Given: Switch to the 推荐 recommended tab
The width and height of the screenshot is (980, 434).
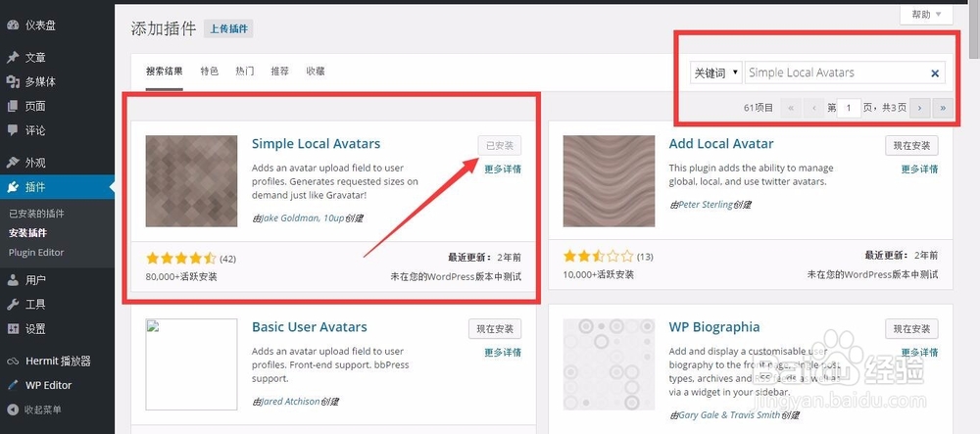Looking at the screenshot, I should tap(279, 72).
